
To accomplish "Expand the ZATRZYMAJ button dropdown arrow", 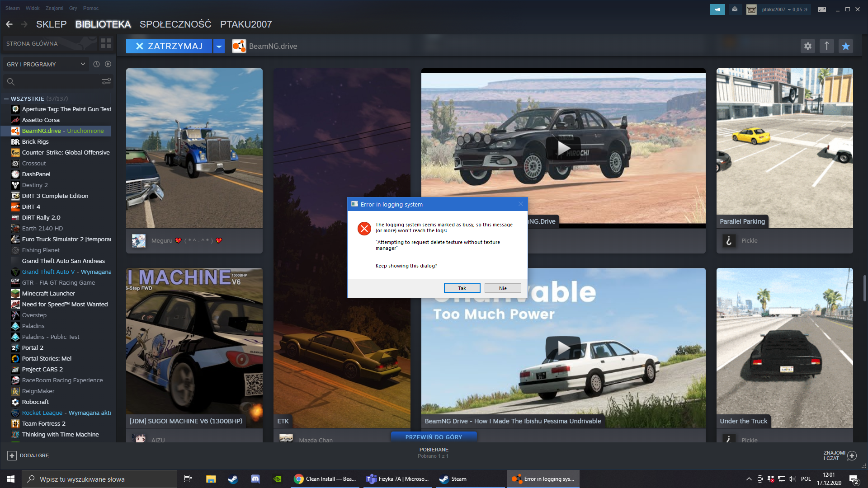I will (219, 46).
